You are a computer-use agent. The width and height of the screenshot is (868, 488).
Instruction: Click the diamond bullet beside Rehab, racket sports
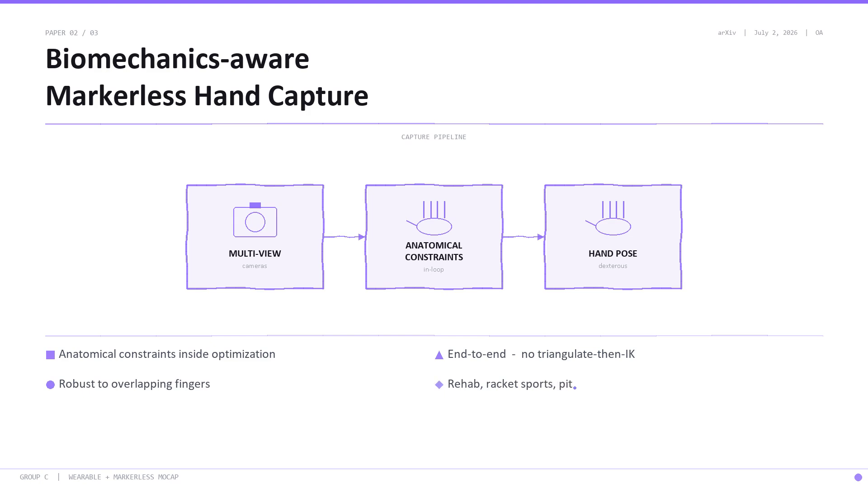439,385
